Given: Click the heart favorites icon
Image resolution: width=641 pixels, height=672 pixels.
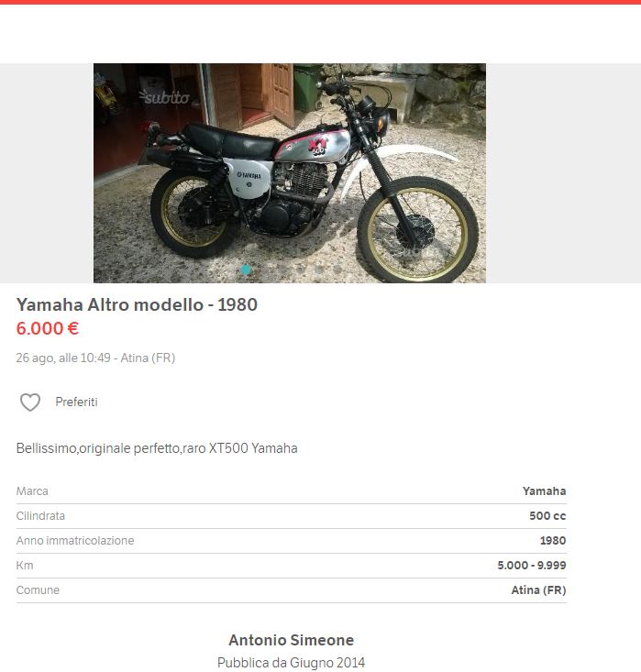Looking at the screenshot, I should point(30,402).
